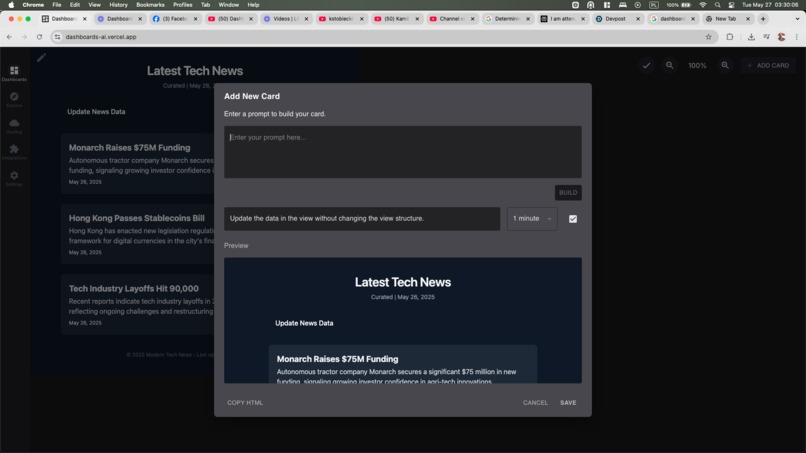Click the ADD CARD button
Viewport: 806px width, 453px height.
click(767, 65)
